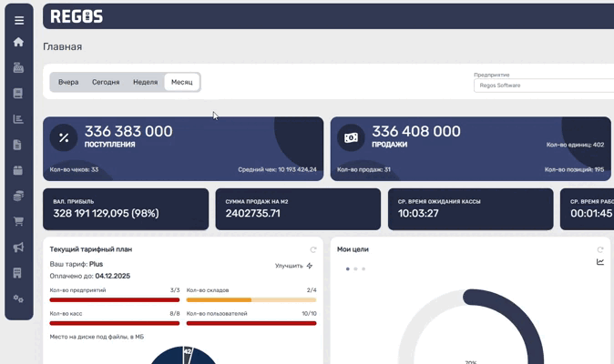Select the Сегодня period tab
The height and width of the screenshot is (364, 614).
point(106,82)
